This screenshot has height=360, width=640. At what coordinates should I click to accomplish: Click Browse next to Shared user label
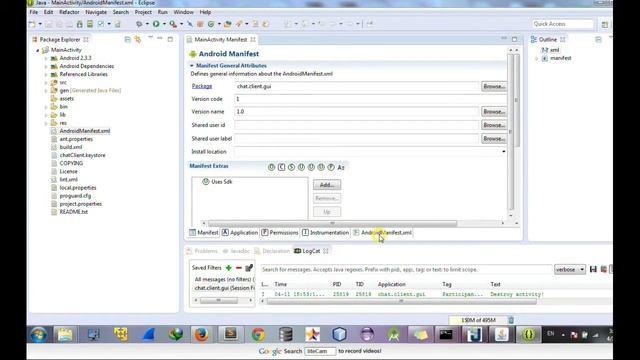pos(494,139)
